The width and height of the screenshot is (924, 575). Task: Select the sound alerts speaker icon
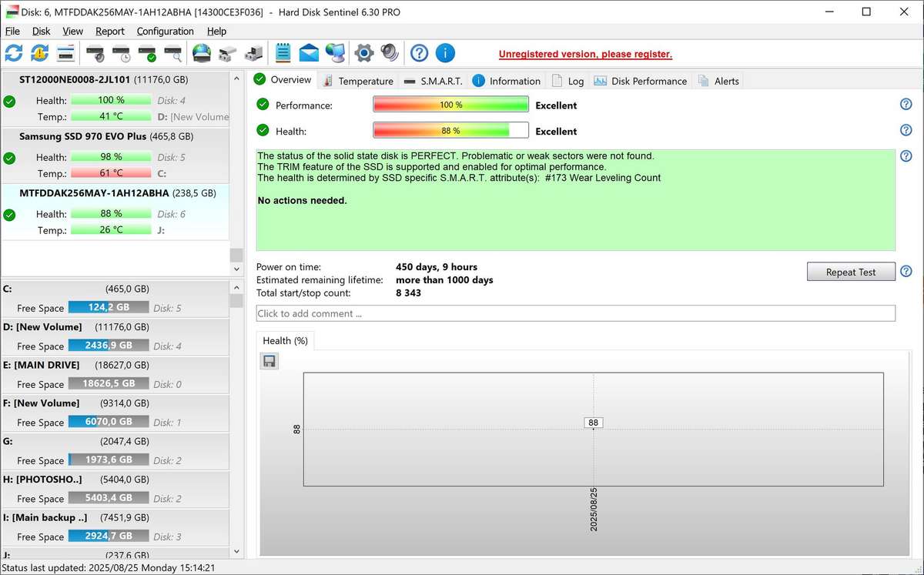pyautogui.click(x=389, y=52)
